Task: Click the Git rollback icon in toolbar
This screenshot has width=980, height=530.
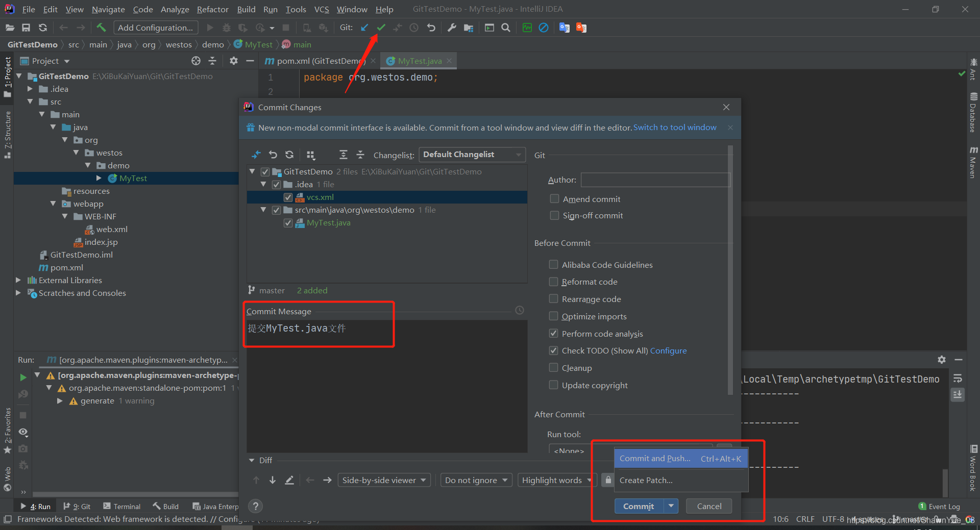Action: click(431, 28)
